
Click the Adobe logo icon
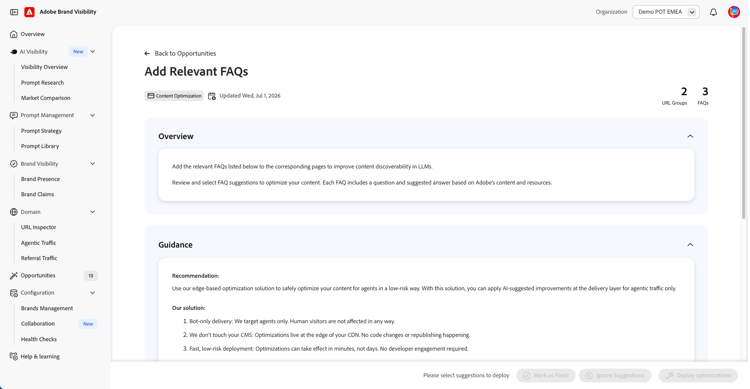click(x=29, y=12)
